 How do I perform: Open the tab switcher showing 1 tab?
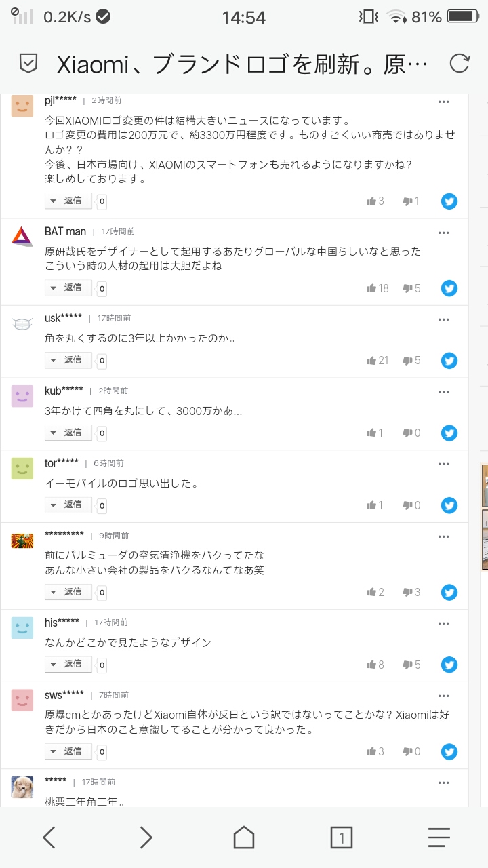pos(342,837)
